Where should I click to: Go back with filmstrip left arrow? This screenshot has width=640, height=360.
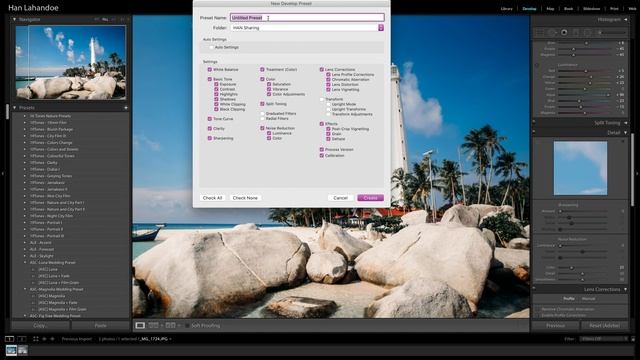click(44, 339)
